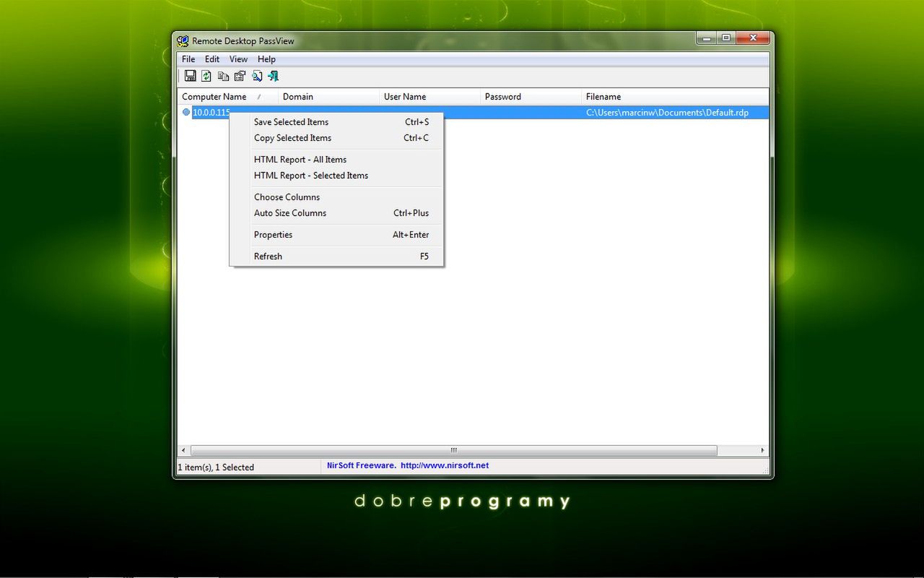Image resolution: width=924 pixels, height=578 pixels.
Task: Click the Properties toolbar icon
Action: click(240, 76)
